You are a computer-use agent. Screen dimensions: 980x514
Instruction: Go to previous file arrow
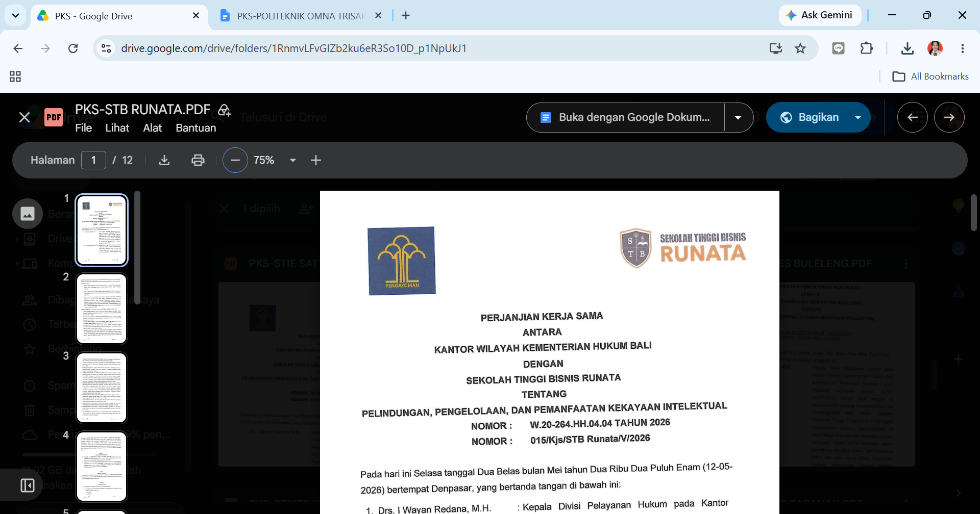pyautogui.click(x=913, y=117)
